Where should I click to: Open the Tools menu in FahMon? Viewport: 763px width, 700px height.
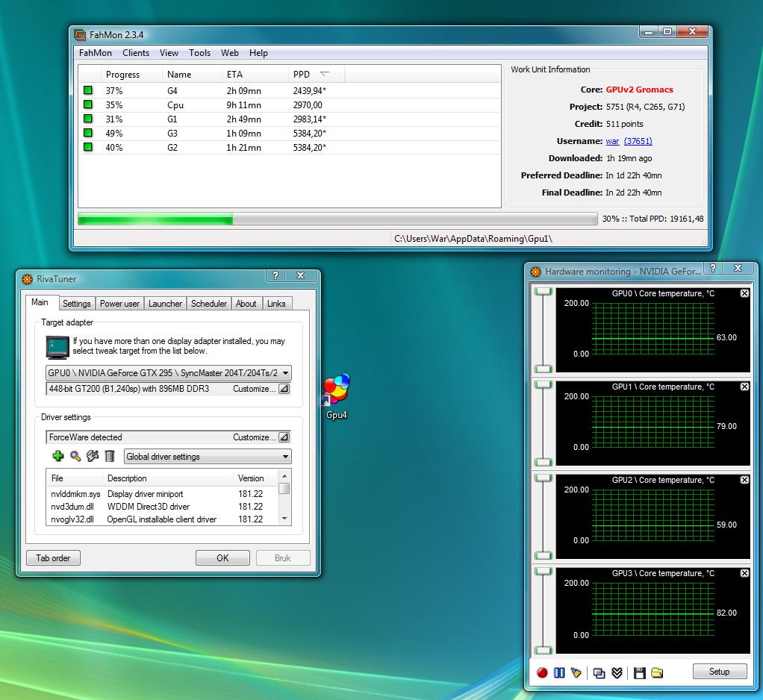click(x=199, y=52)
